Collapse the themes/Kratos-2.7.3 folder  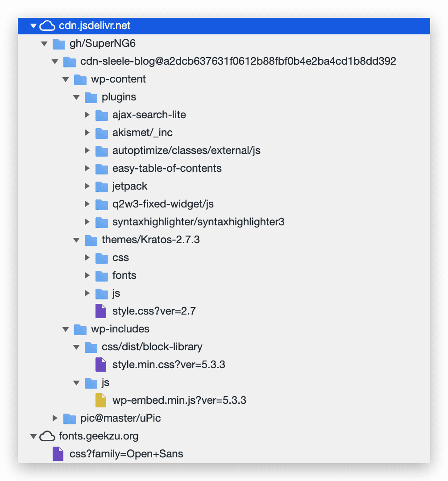76,240
